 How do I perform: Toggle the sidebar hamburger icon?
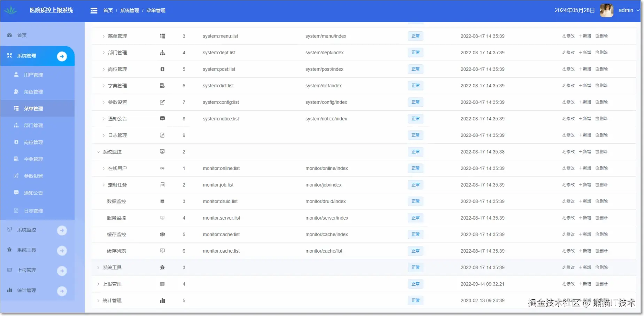pos(94,10)
